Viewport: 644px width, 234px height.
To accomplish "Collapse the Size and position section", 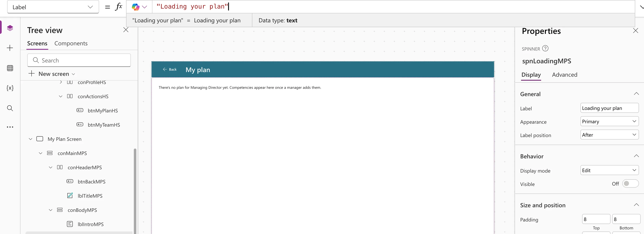I will [636, 205].
